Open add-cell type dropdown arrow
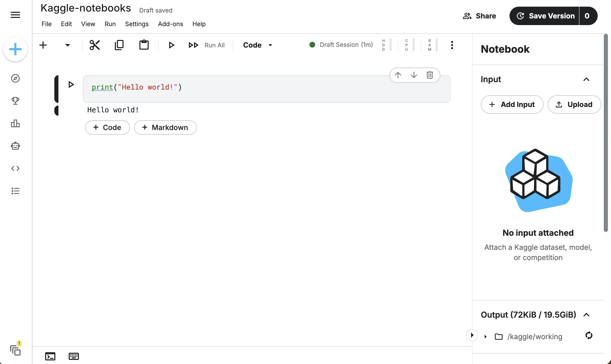611x364 pixels. pyautogui.click(x=67, y=45)
